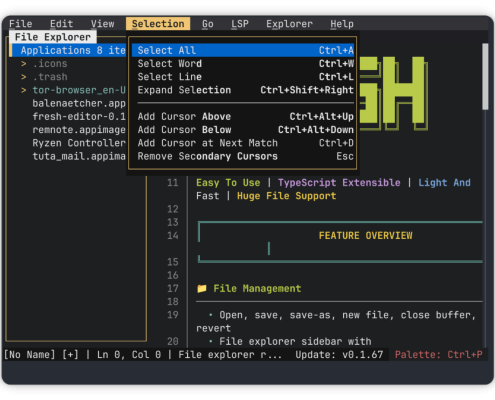Expand the .trash folder arrow
Screen dimensions: 495x400
(x=24, y=77)
